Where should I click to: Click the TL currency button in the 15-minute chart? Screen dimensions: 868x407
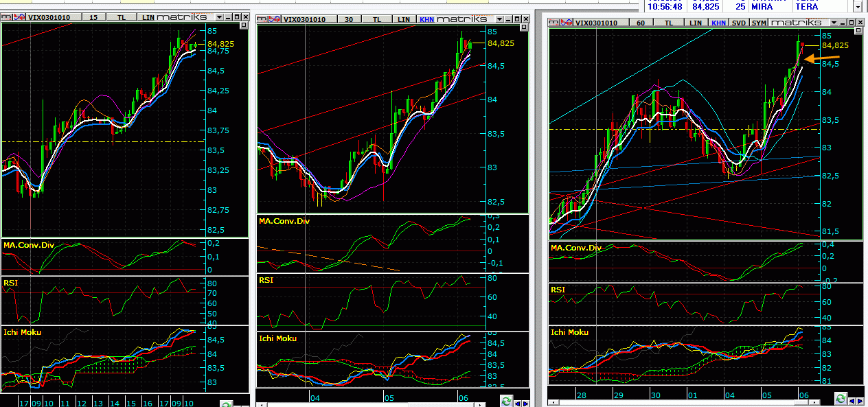pyautogui.click(x=122, y=16)
